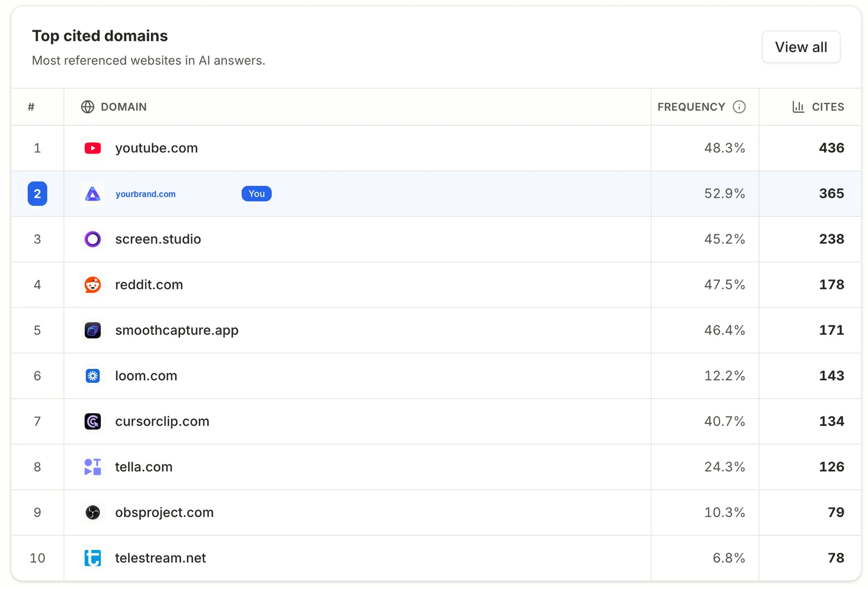Screen dimensions: 868x589
Task: Click the Most referenced websites subtitle
Action: click(149, 60)
